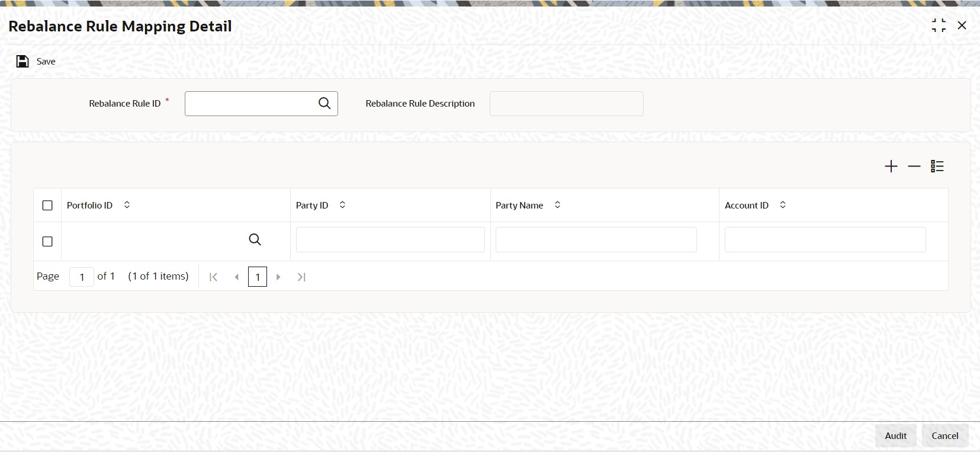Viewport: 980px width, 452px height.
Task: Sort the table by Portfolio ID
Action: pos(127,205)
